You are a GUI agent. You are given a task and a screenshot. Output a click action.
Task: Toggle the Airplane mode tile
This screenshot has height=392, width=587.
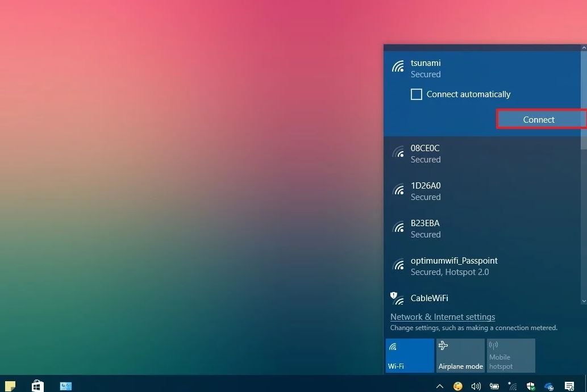[460, 355]
